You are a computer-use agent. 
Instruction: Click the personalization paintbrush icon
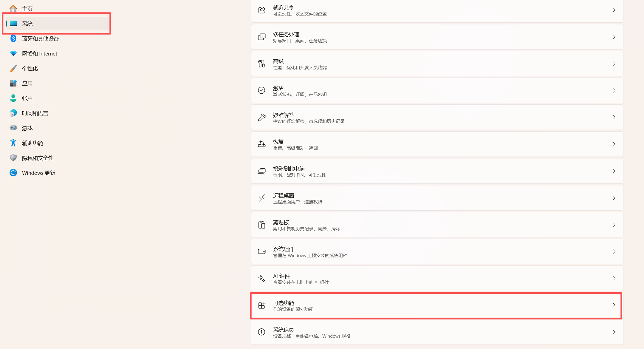pyautogui.click(x=13, y=68)
